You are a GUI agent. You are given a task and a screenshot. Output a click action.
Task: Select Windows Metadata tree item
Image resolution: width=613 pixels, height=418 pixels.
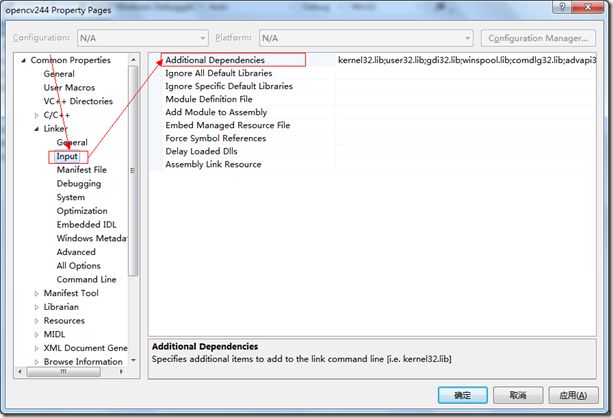pyautogui.click(x=91, y=238)
